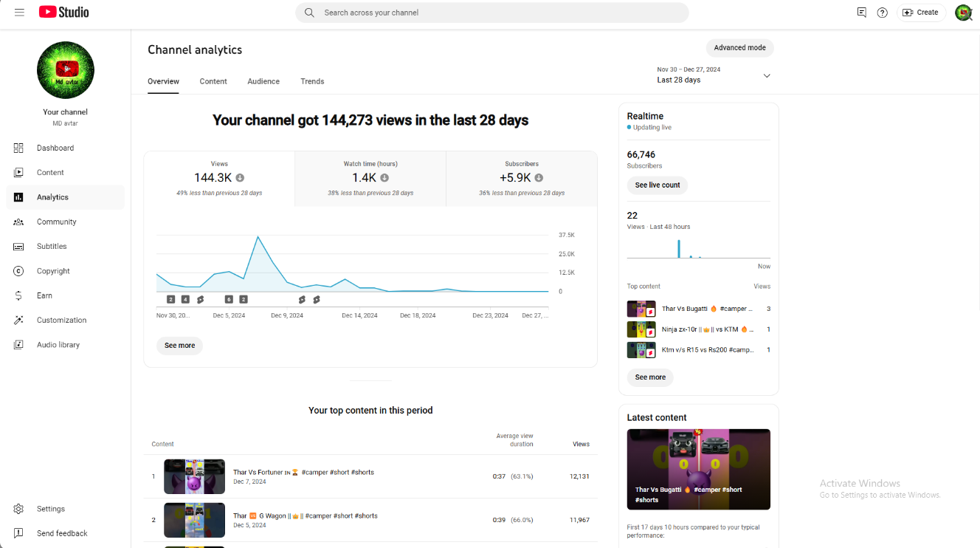Click the Views column header in top content table
Image resolution: width=980 pixels, height=548 pixels.
(x=582, y=444)
